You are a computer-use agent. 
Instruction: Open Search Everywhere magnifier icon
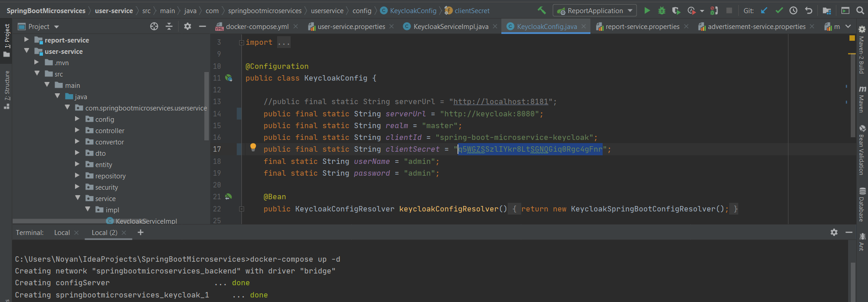tap(859, 10)
